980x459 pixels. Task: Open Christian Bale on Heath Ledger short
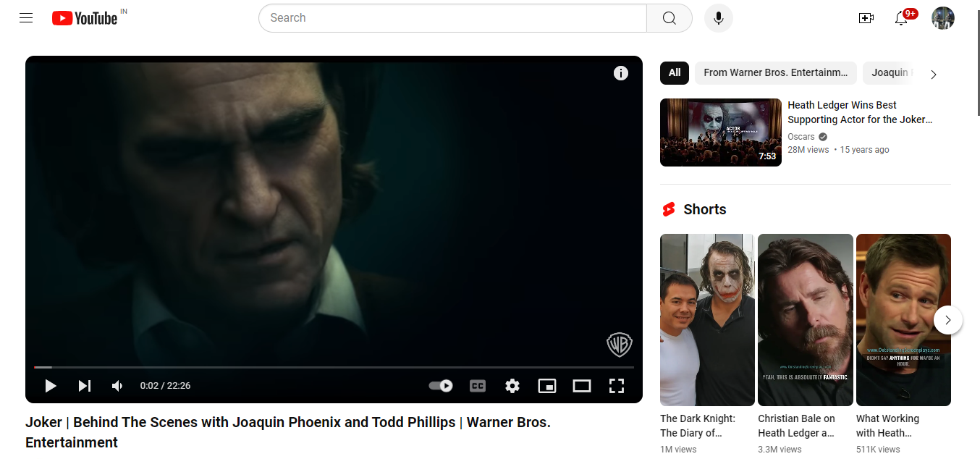coord(806,320)
